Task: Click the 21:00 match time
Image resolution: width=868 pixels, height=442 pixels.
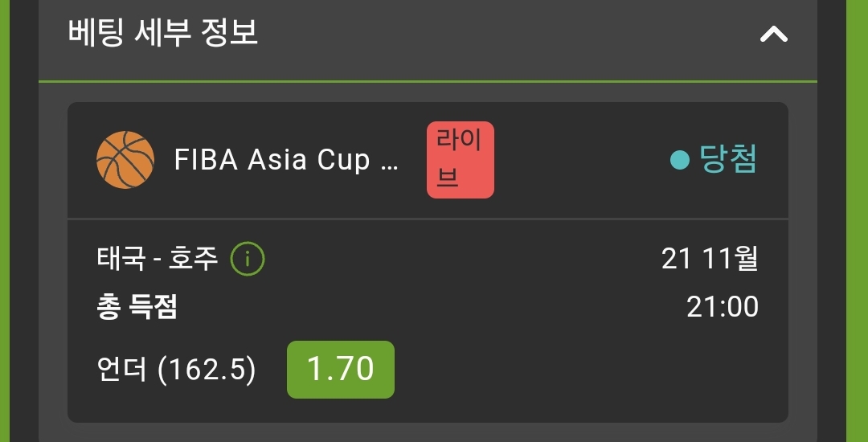Action: click(x=723, y=308)
